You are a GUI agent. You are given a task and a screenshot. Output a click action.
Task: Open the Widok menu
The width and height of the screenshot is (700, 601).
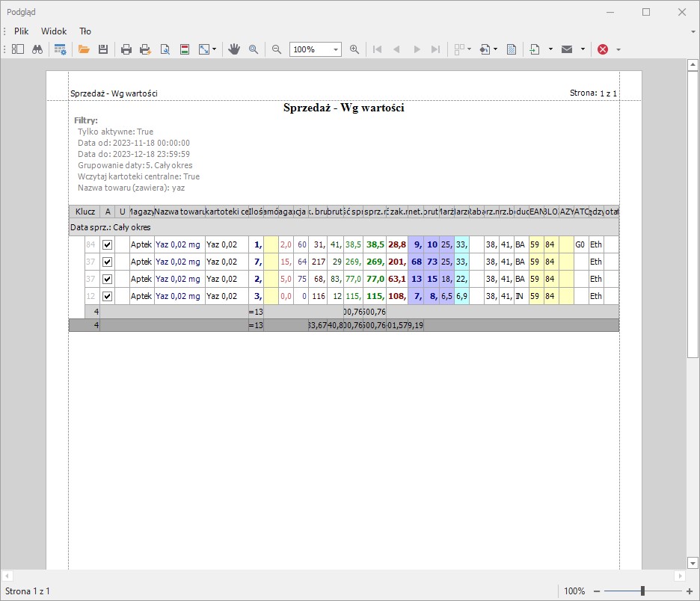pos(54,31)
